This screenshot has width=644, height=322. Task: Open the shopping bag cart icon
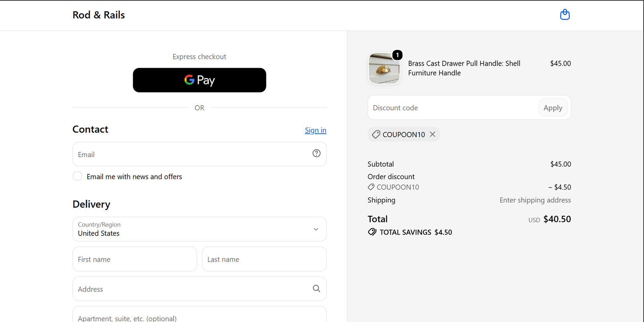coord(565,14)
